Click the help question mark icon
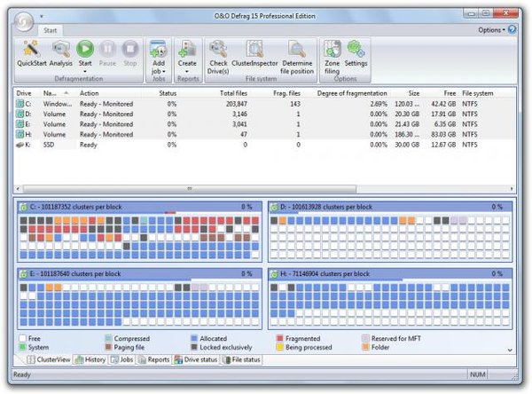 pos(512,29)
